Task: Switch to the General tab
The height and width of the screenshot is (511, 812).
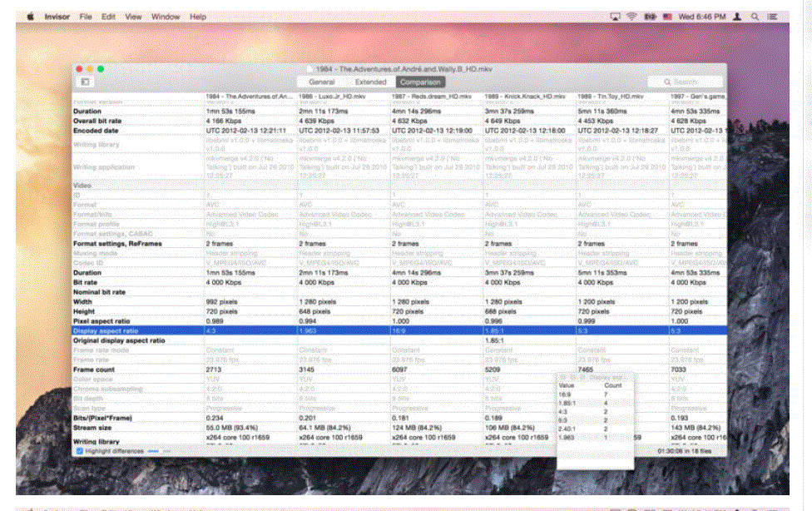Action: [322, 82]
